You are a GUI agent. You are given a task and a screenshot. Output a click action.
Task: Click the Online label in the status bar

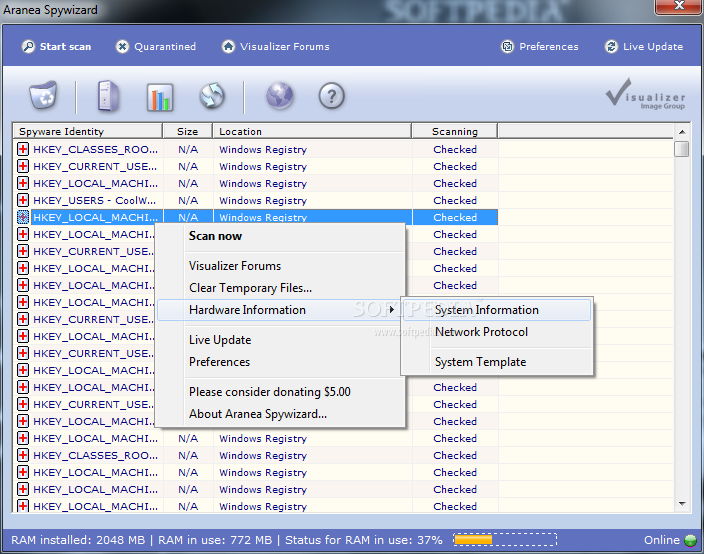coord(662,540)
